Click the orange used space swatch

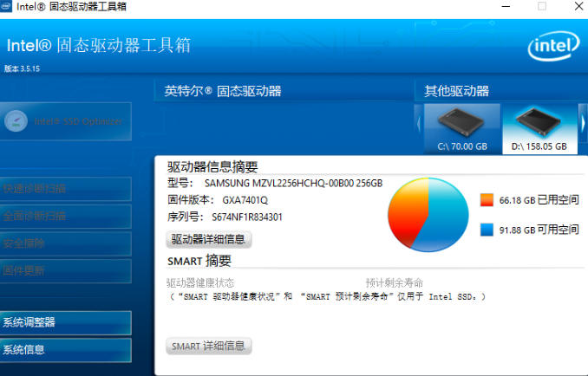(x=487, y=199)
